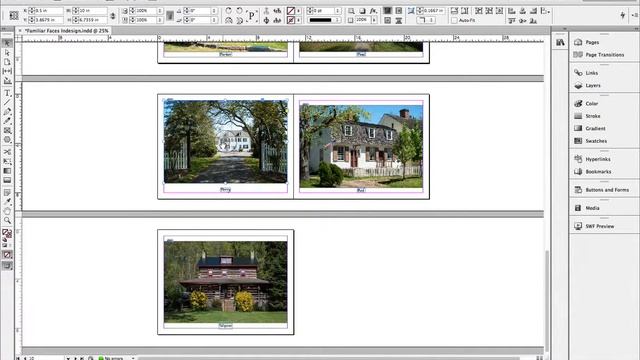Select the Direct Selection tool
The image size is (640, 360).
(7, 53)
